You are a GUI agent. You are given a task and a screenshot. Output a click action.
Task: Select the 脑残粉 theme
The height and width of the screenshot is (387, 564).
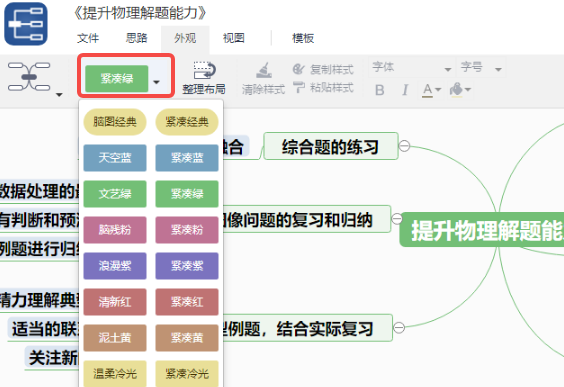115,230
